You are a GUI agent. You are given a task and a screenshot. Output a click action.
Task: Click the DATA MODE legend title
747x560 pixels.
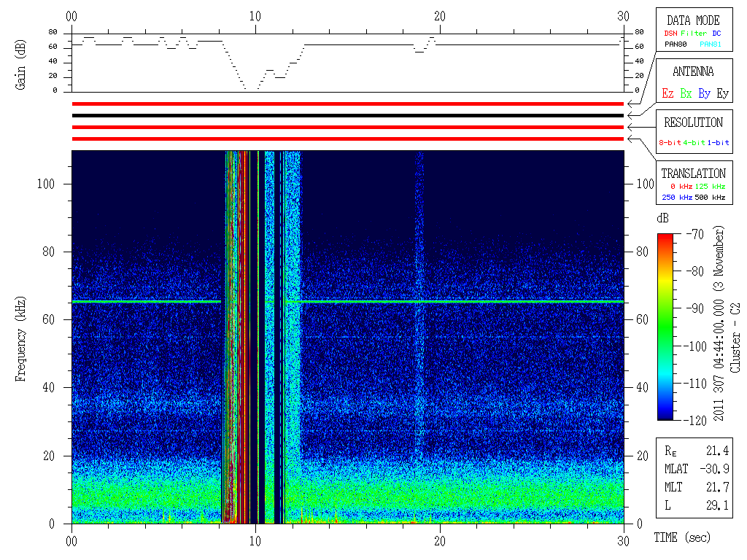click(x=693, y=20)
